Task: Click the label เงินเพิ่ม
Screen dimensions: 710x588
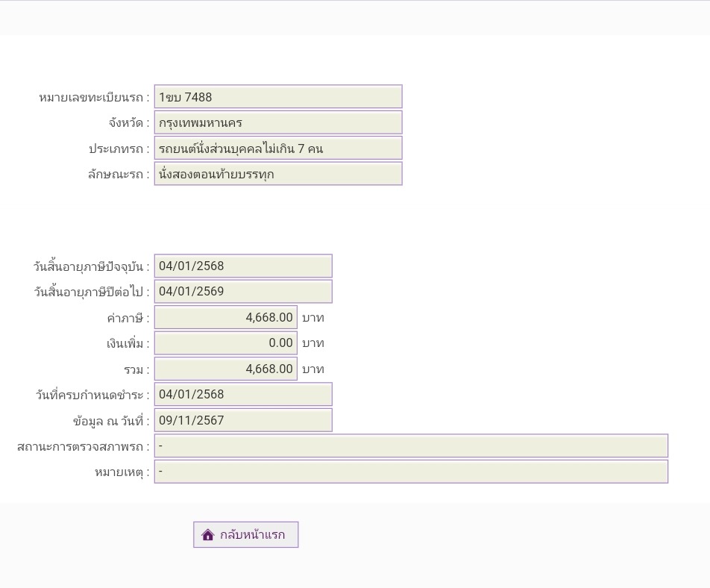Action: coord(128,344)
